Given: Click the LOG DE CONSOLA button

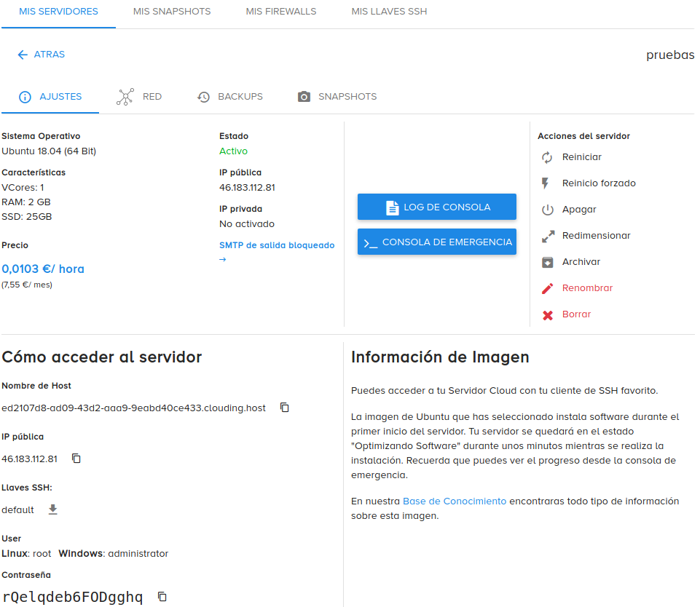Looking at the screenshot, I should 436,207.
